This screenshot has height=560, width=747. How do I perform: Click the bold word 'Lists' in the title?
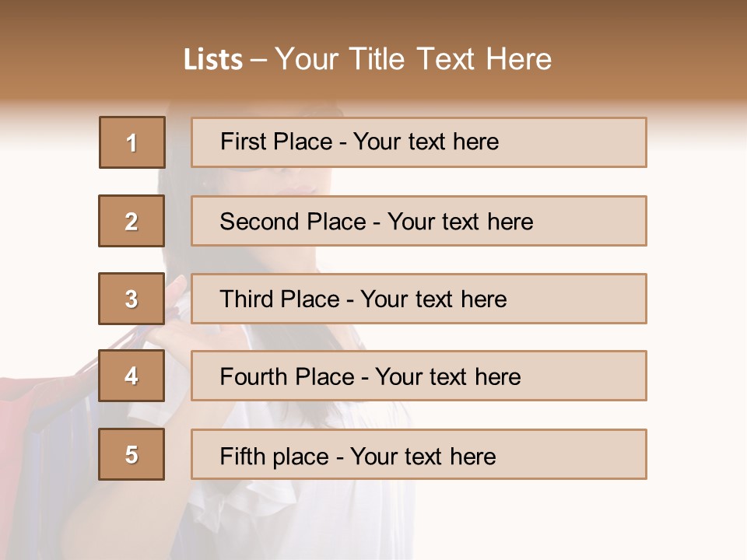(213, 60)
